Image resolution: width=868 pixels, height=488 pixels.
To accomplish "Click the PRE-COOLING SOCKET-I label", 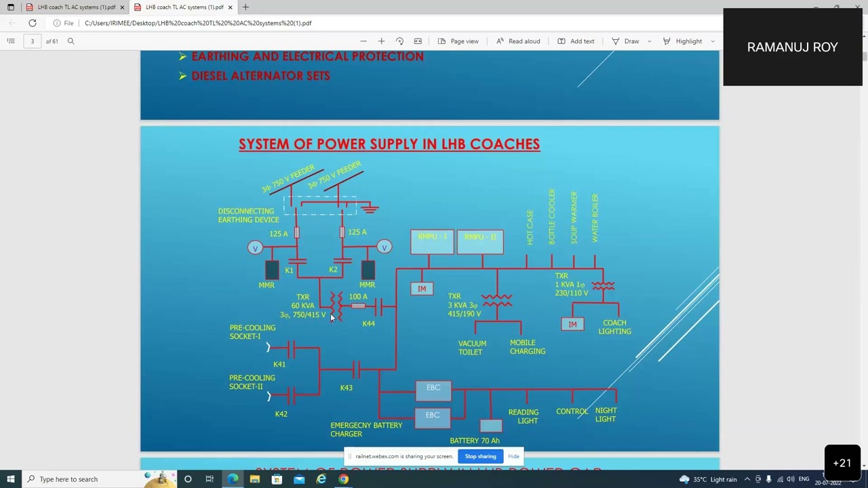I will click(252, 332).
